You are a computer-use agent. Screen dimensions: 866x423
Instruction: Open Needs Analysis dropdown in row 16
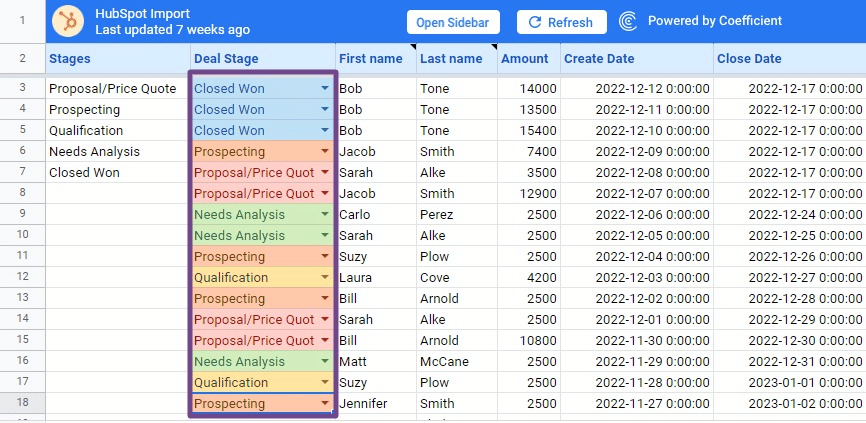(325, 361)
